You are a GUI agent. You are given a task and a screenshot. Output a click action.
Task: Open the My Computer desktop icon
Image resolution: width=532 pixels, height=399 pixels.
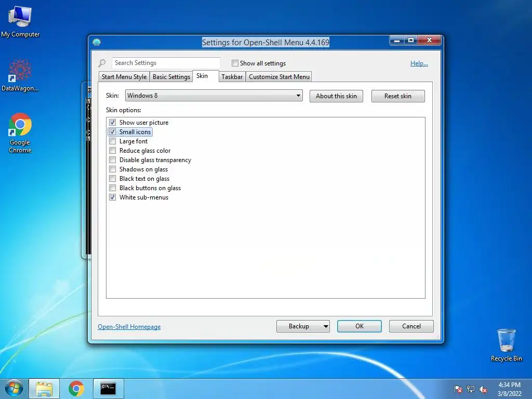[20, 21]
